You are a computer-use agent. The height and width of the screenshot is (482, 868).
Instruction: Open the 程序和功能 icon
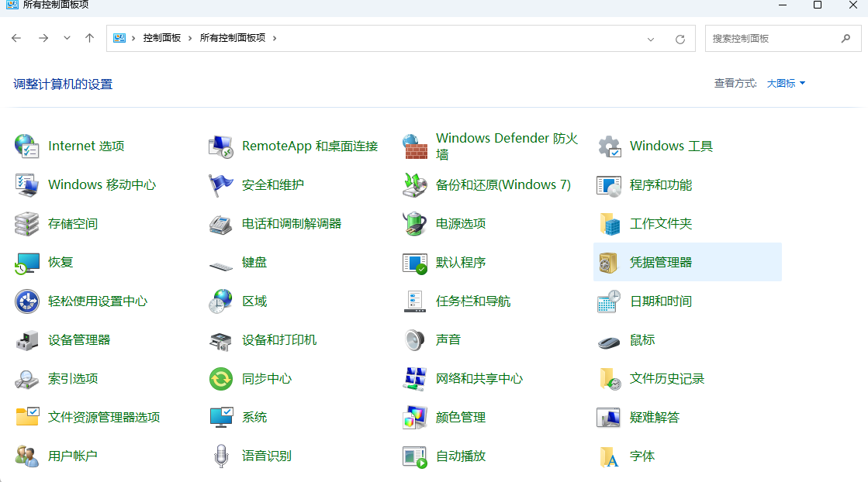(x=609, y=184)
